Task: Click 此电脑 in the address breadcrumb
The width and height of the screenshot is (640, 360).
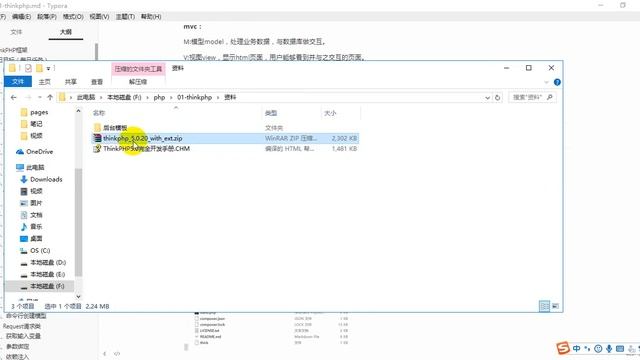Action: (86, 97)
